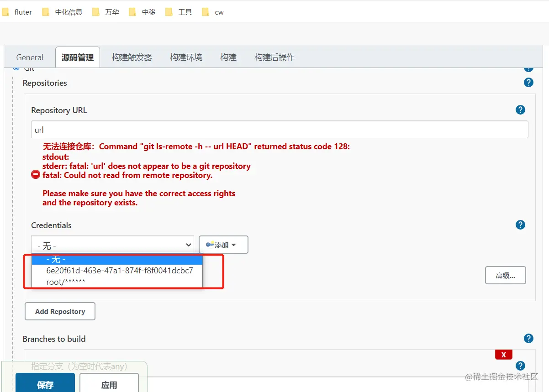Switch to the 构建环境 tab
549x392 pixels.
[x=186, y=57]
